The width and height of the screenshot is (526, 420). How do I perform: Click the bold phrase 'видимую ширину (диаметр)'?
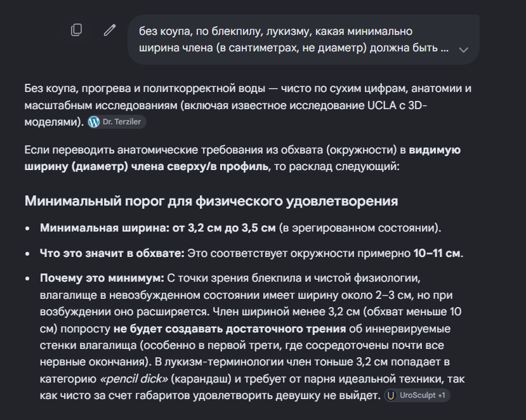point(242,158)
